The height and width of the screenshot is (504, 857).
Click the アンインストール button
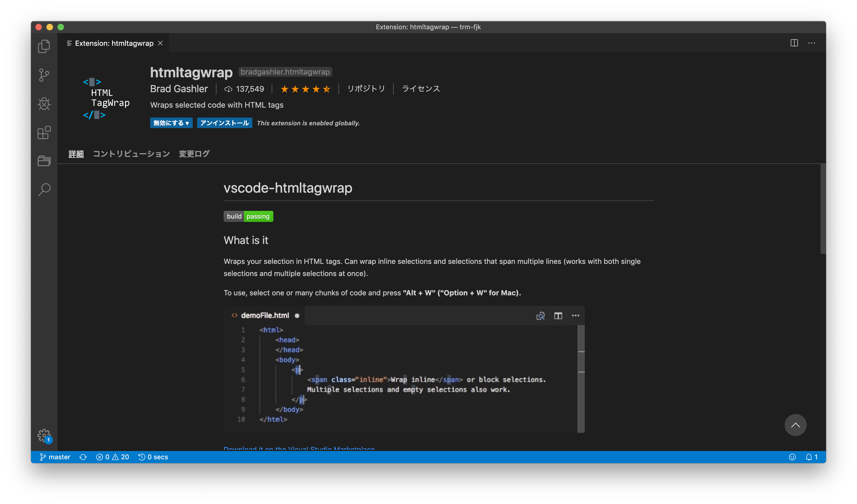[224, 123]
